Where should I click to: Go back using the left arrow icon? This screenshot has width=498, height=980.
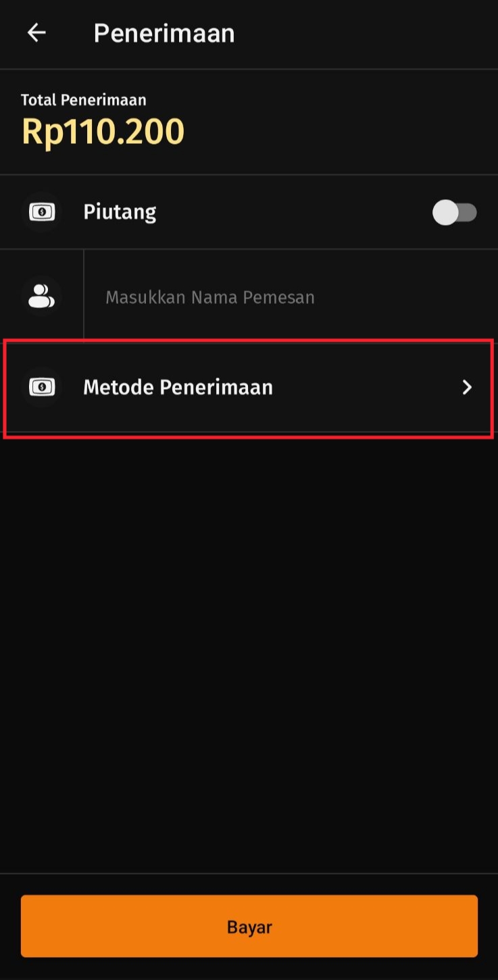tap(36, 32)
